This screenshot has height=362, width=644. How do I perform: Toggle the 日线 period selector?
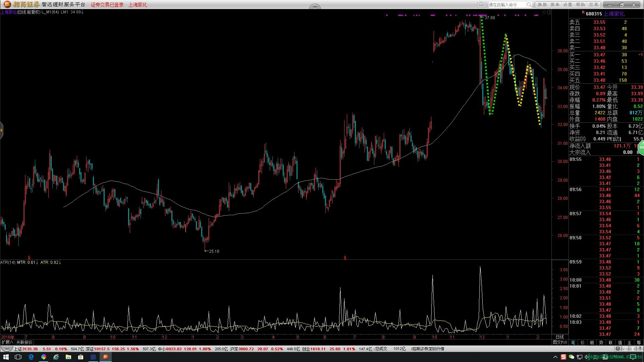[560, 337]
